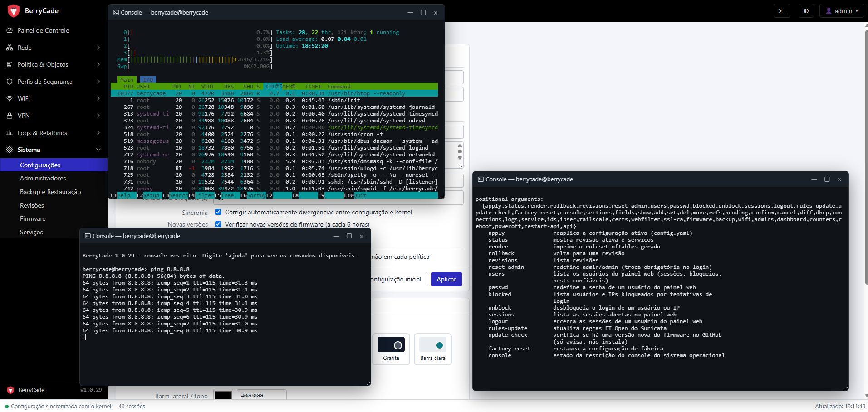The image size is (868, 412).
Task: Click the Perfis de Segurança shield icon
Action: tap(10, 82)
